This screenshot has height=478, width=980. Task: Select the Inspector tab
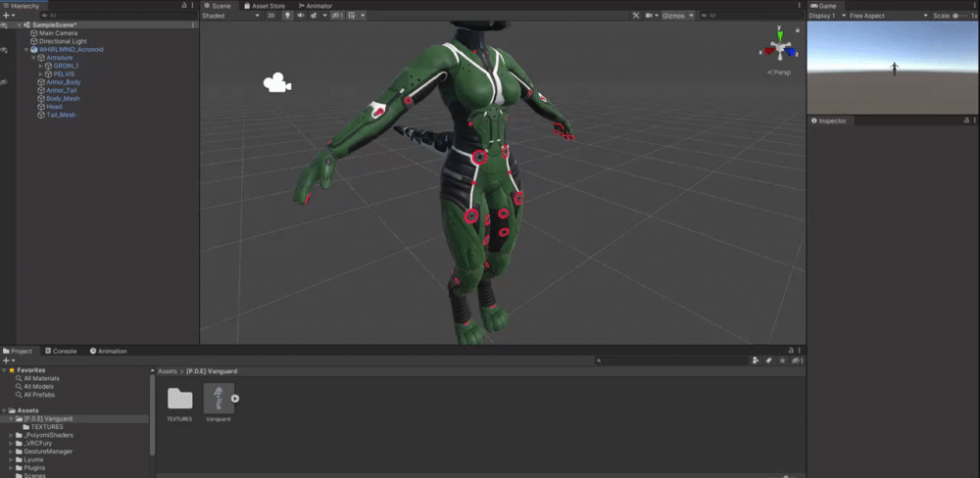[829, 120]
